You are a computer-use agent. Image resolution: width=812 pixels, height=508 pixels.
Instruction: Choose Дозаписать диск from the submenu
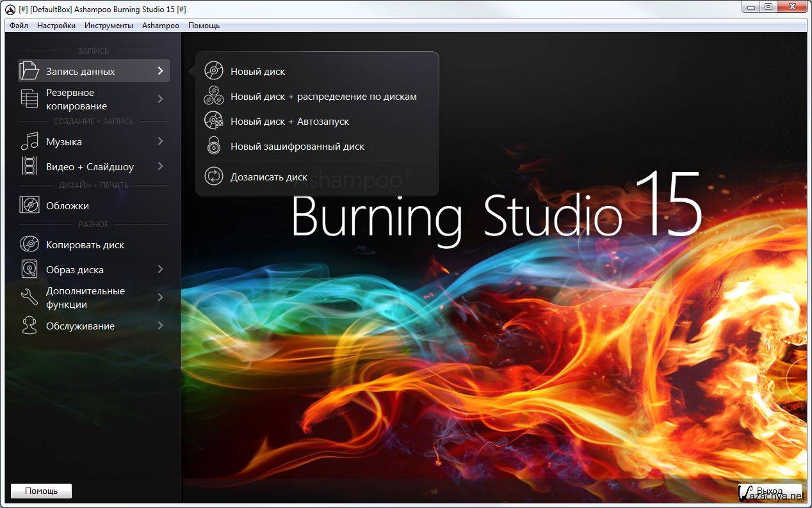(x=269, y=177)
